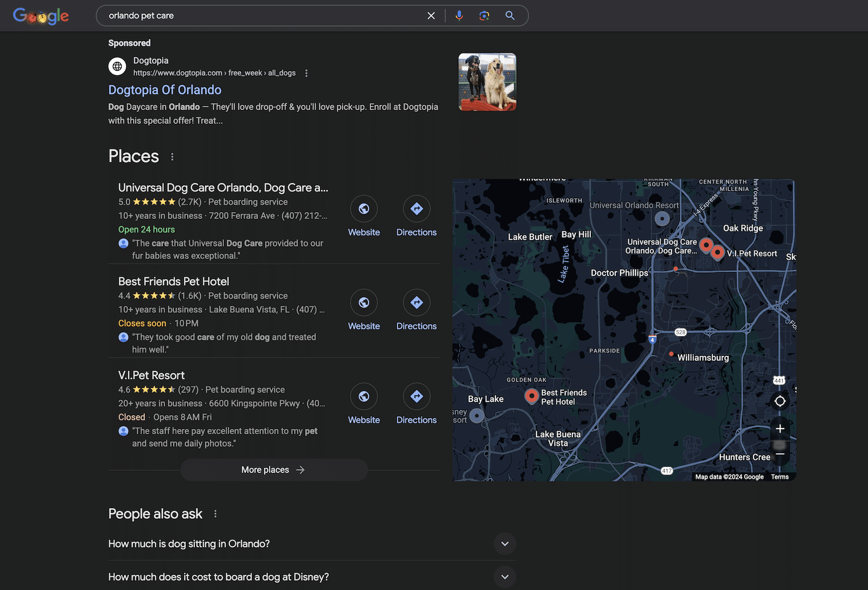Click Directions icon for Best Friends Pet Hotel
The height and width of the screenshot is (590, 868).
tap(417, 303)
